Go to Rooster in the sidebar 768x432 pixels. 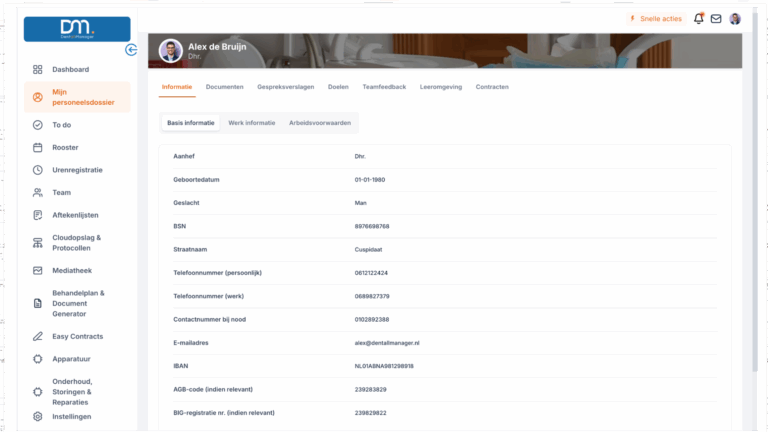[77, 147]
